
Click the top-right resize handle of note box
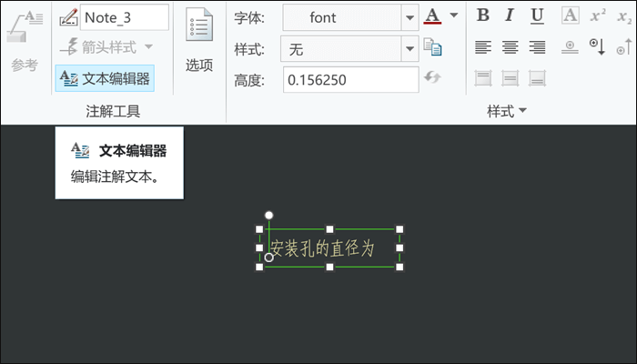(399, 229)
